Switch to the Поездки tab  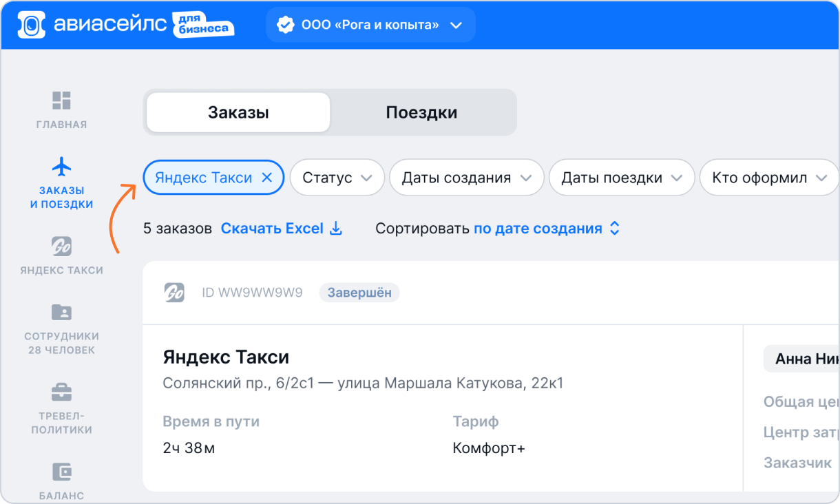tap(421, 113)
